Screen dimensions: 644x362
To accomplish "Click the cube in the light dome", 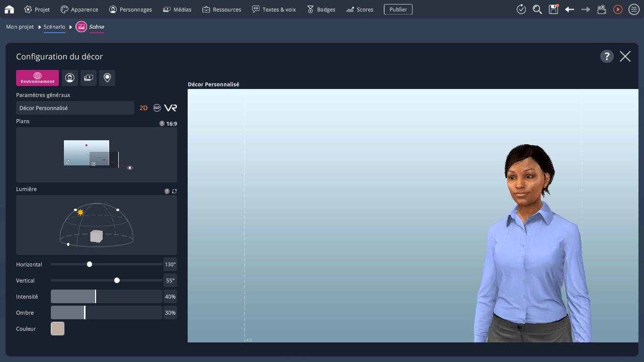I will (x=97, y=236).
